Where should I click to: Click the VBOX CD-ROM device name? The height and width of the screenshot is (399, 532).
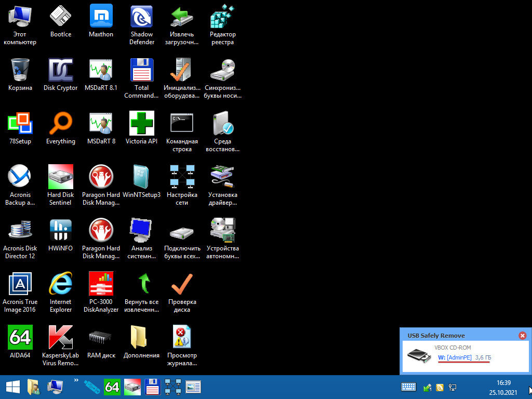[x=453, y=348]
